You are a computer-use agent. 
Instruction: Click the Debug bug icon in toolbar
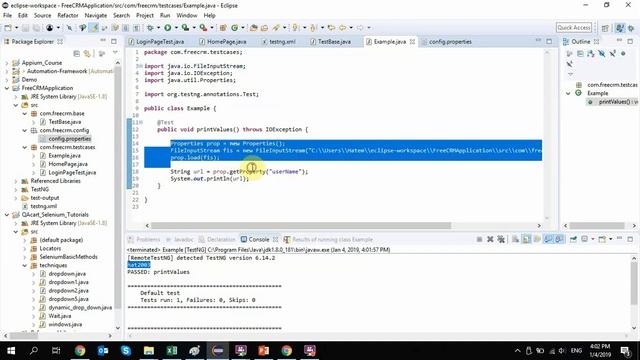click(x=150, y=28)
